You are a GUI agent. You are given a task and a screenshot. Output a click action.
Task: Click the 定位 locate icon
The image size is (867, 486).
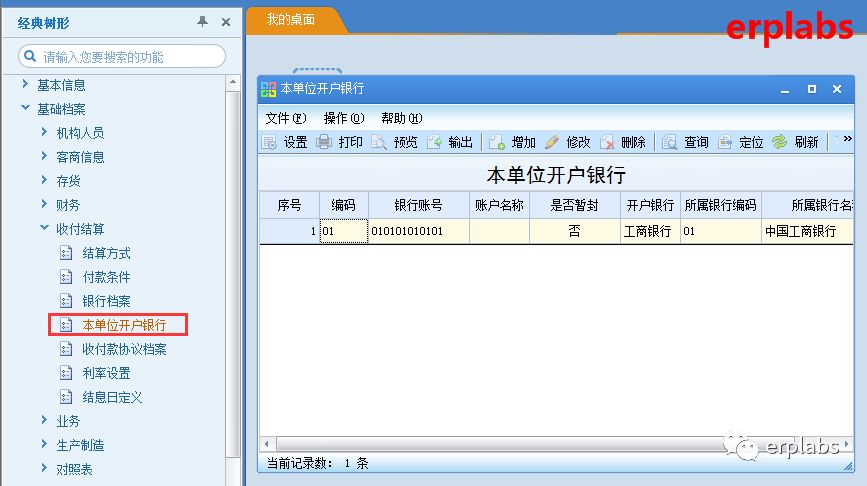tap(725, 142)
